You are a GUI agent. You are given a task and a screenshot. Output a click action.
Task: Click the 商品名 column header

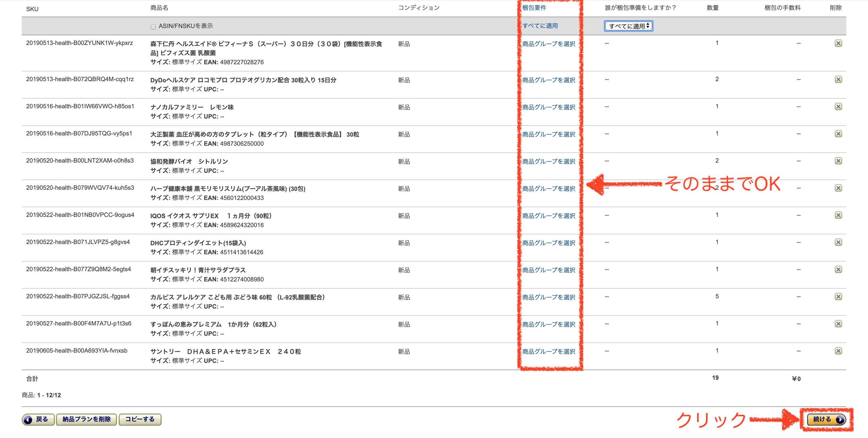point(159,8)
